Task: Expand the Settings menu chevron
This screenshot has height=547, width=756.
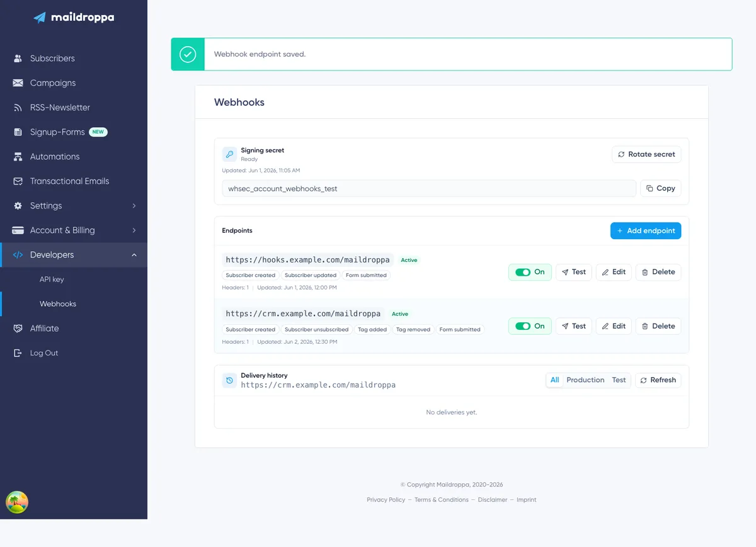Action: [x=134, y=206]
